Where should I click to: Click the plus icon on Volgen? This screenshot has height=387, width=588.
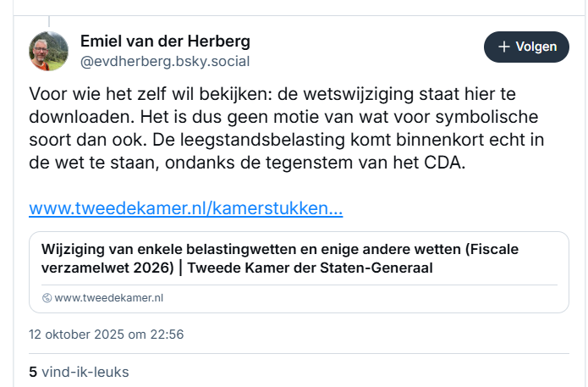tap(503, 47)
